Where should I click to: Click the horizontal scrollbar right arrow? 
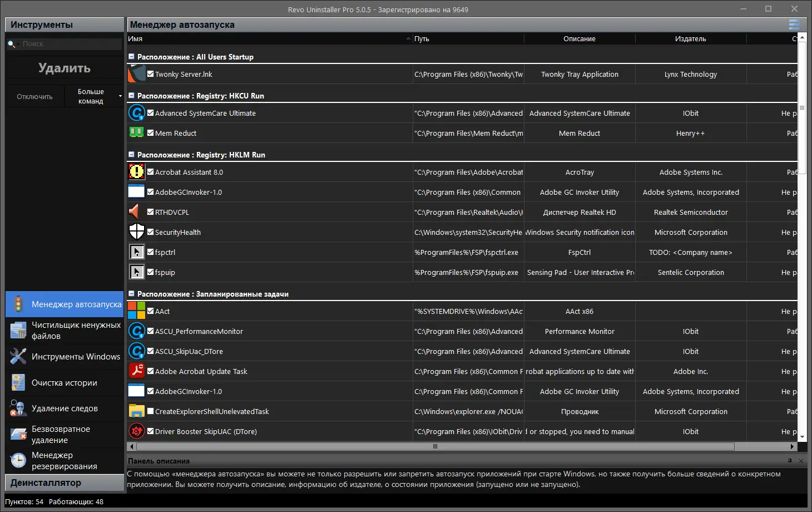[x=793, y=446]
